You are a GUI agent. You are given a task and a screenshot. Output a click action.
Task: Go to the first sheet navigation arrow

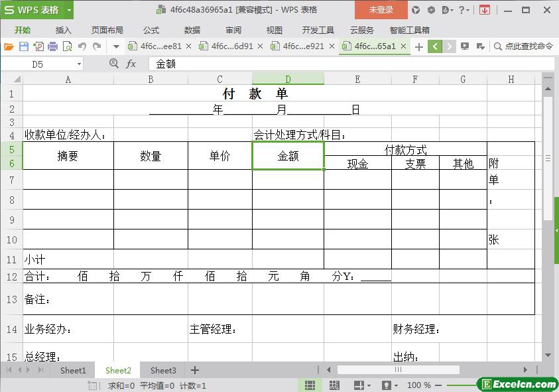pos(9,370)
